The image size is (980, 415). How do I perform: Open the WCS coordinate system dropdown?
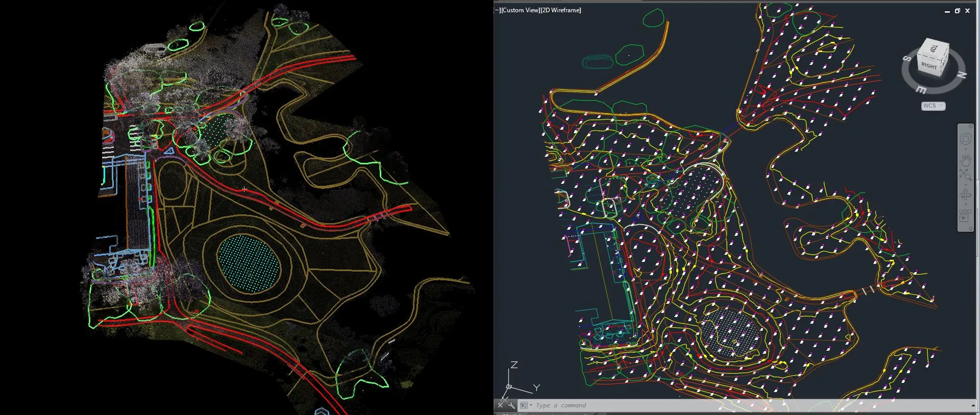coord(933,106)
